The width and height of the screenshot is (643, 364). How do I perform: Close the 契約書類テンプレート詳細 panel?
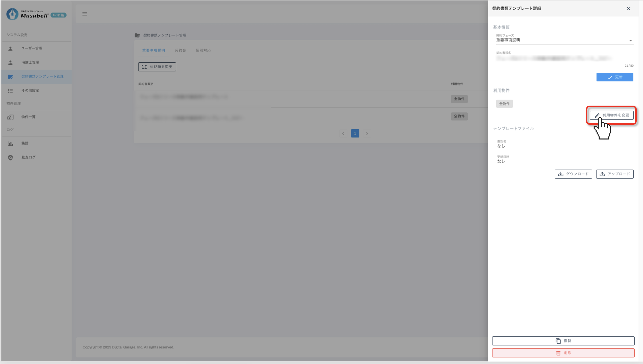tap(628, 8)
